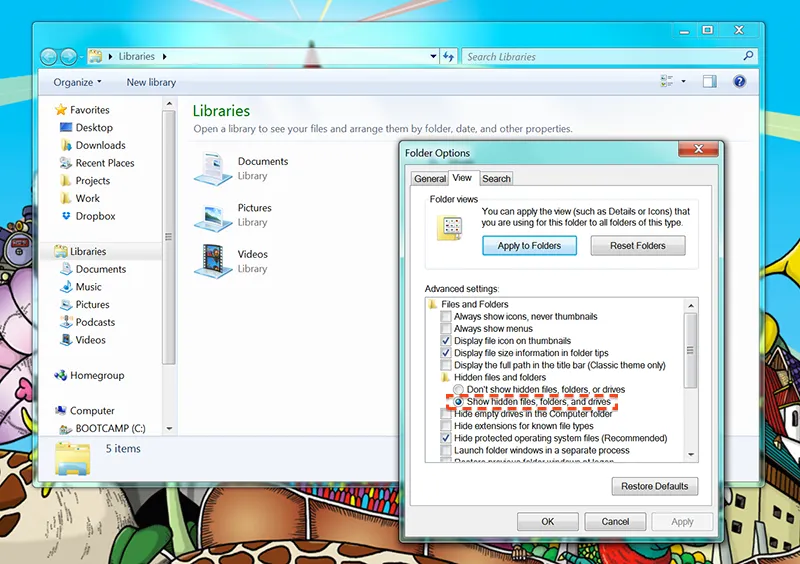
Task: Check Hide extensions for known file types
Action: 446,426
